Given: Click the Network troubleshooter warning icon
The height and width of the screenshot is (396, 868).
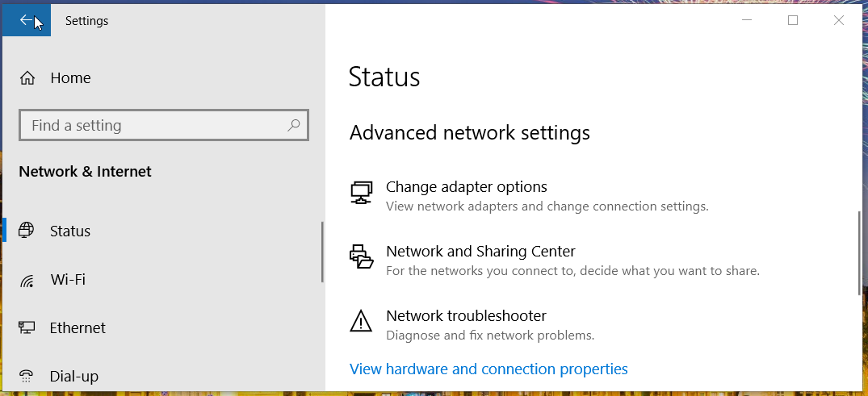Looking at the screenshot, I should coord(361,321).
